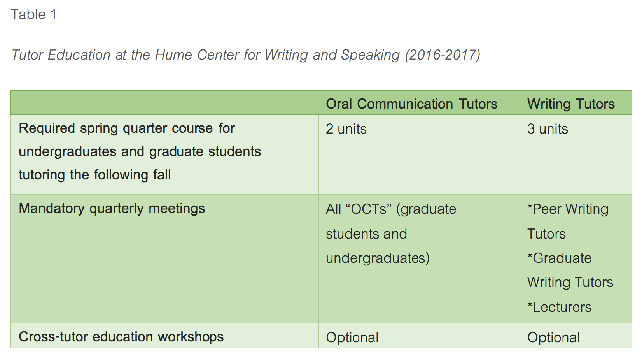Click the "All “OCTs” (graduate" text
Viewport: 644px width, 362px height.
pyautogui.click(x=391, y=209)
